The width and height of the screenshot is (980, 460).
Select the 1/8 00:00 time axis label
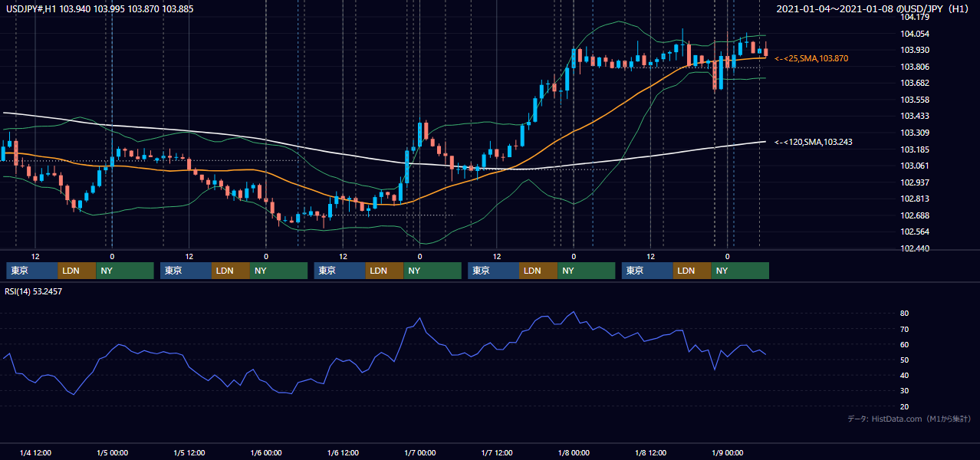point(574,452)
